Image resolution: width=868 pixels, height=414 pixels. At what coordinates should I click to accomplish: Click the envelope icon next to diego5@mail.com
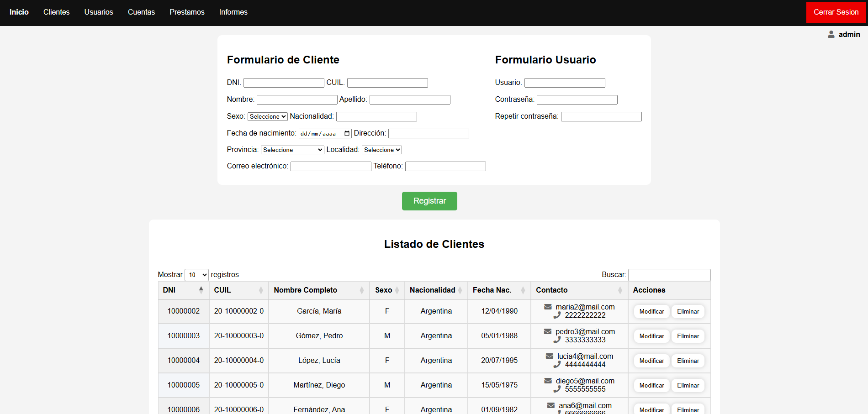(x=548, y=380)
